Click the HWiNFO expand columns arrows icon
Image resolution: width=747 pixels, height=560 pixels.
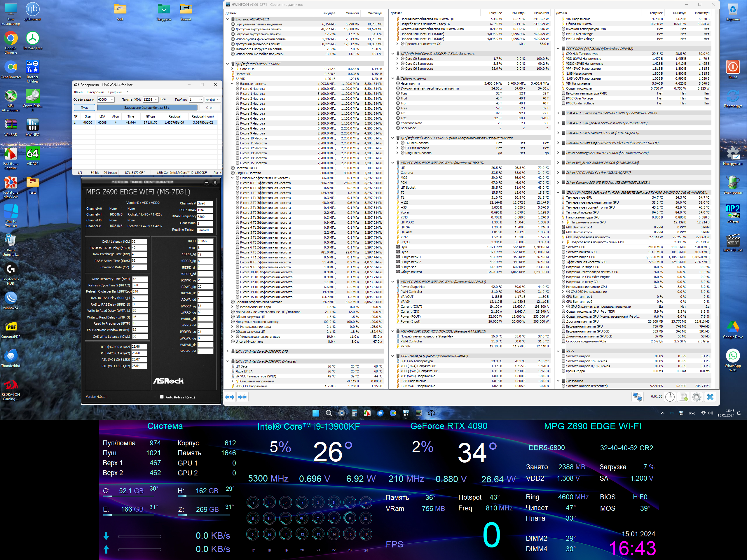tap(230, 397)
